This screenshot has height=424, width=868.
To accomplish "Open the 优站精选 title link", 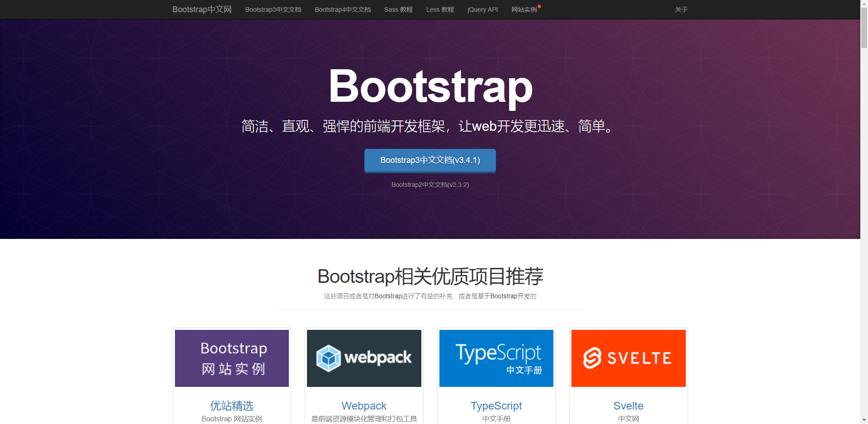I will coord(232,406).
